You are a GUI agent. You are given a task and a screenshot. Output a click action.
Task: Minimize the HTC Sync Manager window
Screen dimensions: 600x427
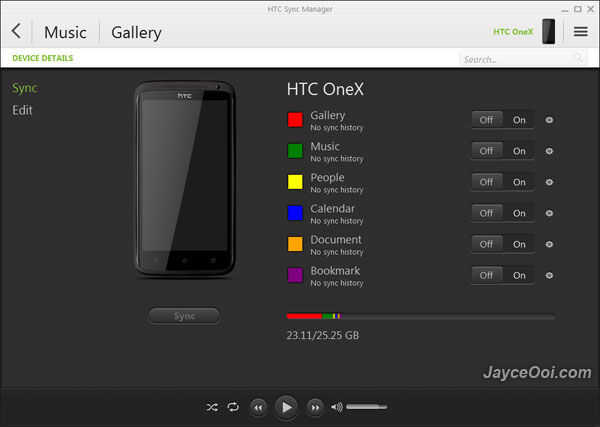click(565, 10)
